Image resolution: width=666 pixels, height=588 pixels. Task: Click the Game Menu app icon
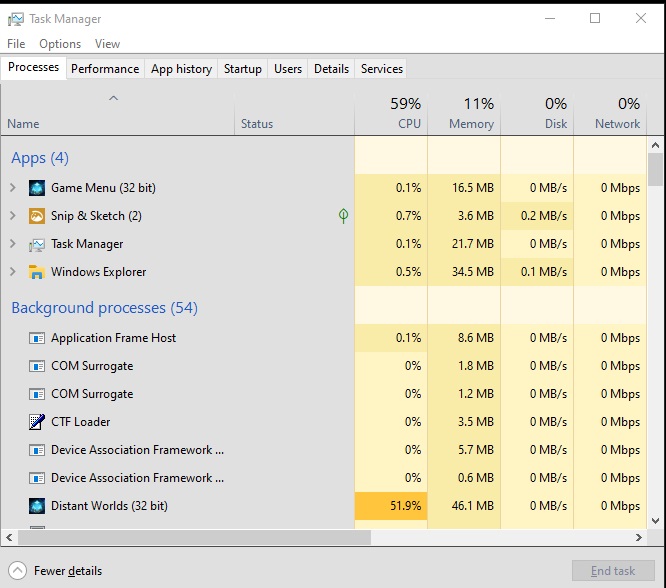coord(37,188)
